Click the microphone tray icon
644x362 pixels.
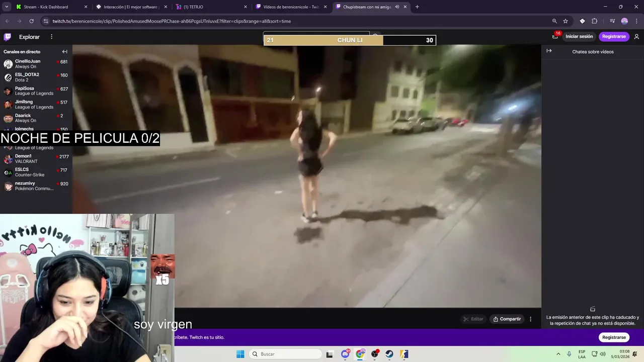coord(569,354)
